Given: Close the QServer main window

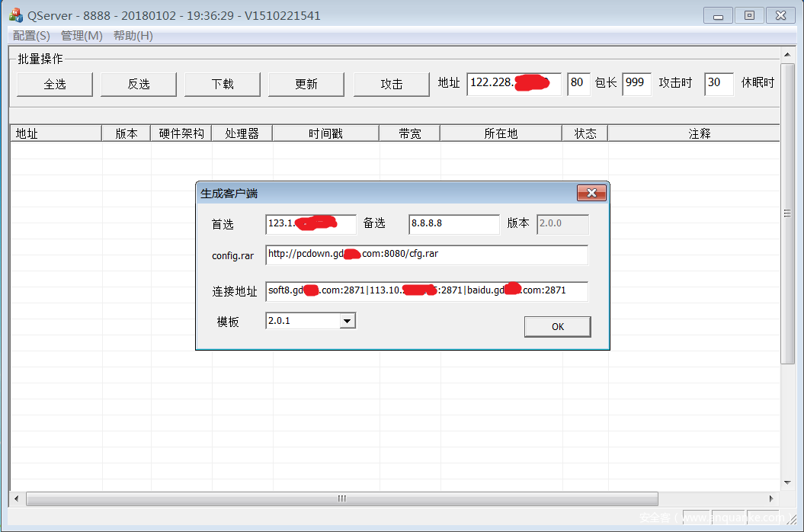Looking at the screenshot, I should 780,15.
